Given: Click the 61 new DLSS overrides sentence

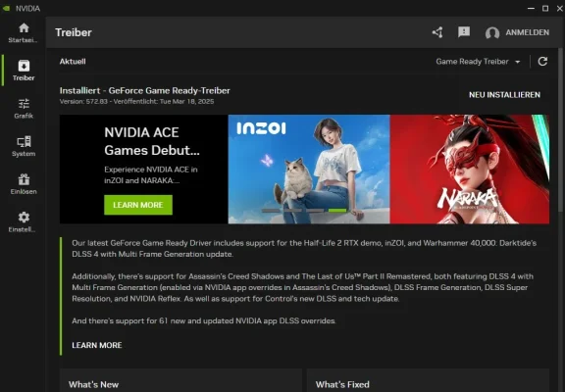Looking at the screenshot, I should point(204,320).
